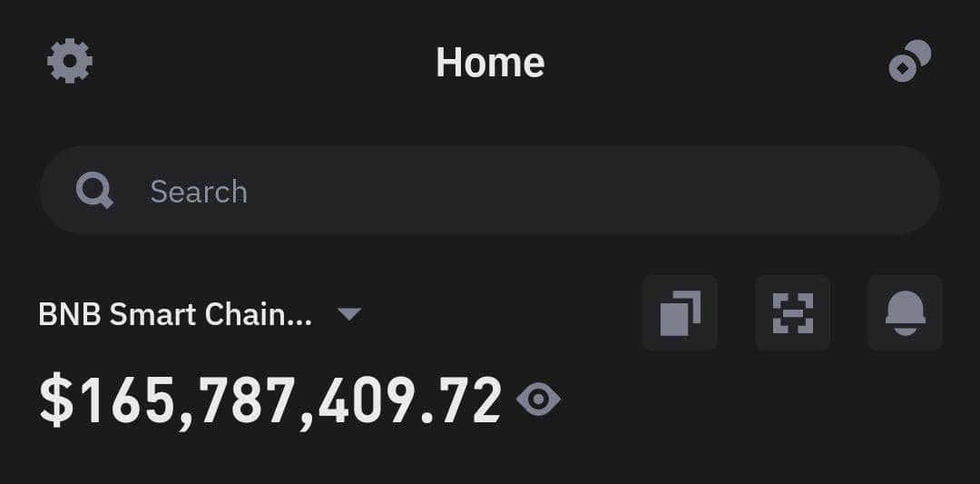Viewport: 980px width, 484px height.
Task: Open the triangle chevron after BNB Smart Chain
Action: (349, 314)
